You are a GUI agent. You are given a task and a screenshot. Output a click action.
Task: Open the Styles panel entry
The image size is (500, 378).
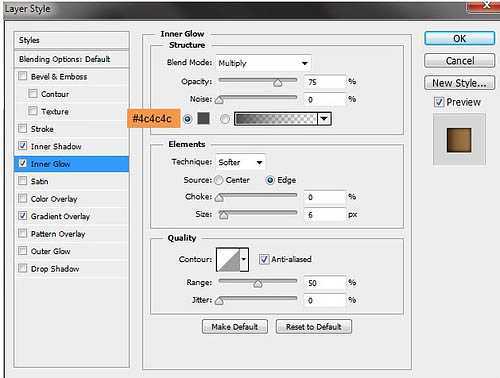coord(72,40)
